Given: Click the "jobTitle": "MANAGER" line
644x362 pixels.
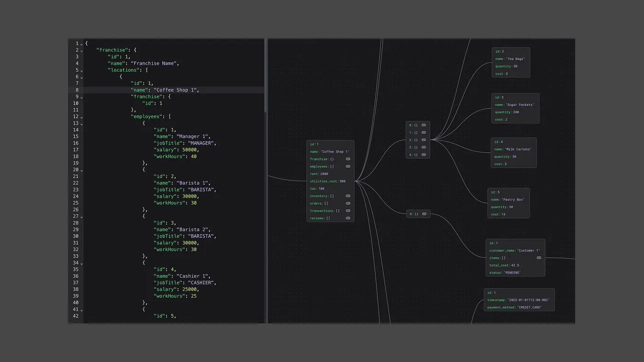Looking at the screenshot, I should [185, 143].
